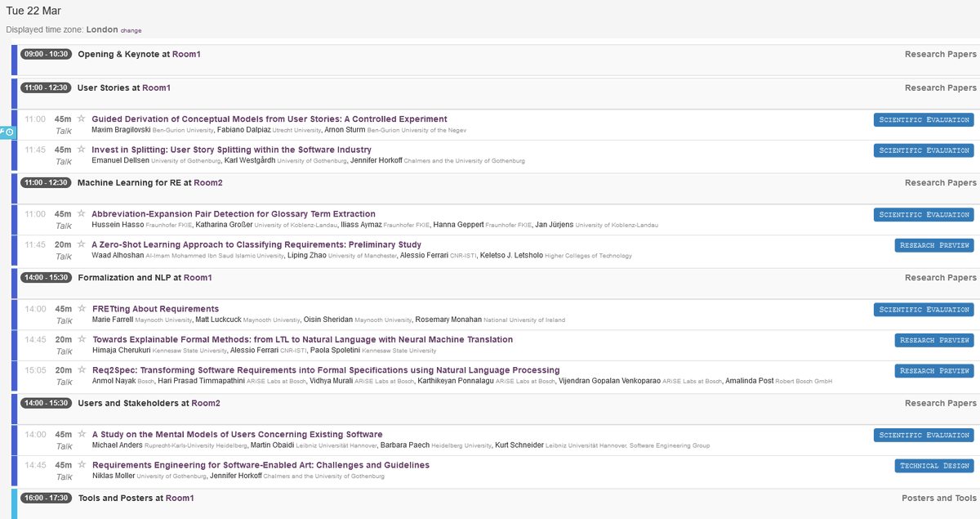
Task: Star the Towards Explainable Formal Methods talk
Action: pos(81,339)
